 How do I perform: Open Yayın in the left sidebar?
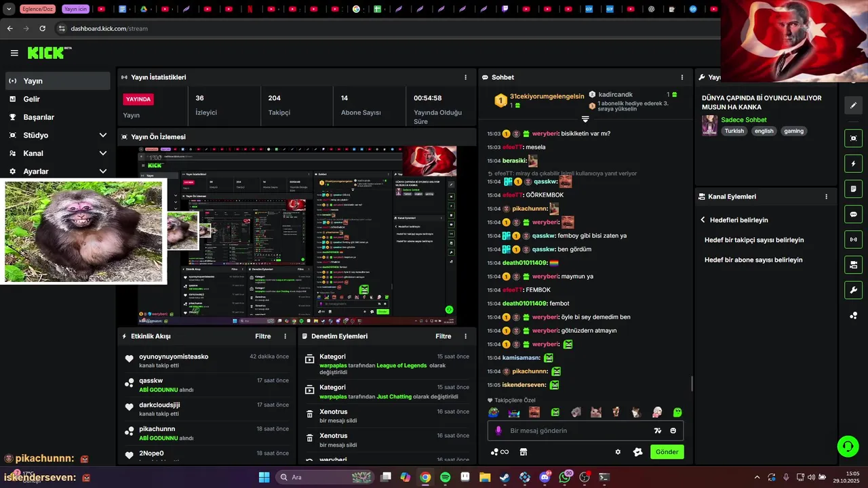(58, 81)
